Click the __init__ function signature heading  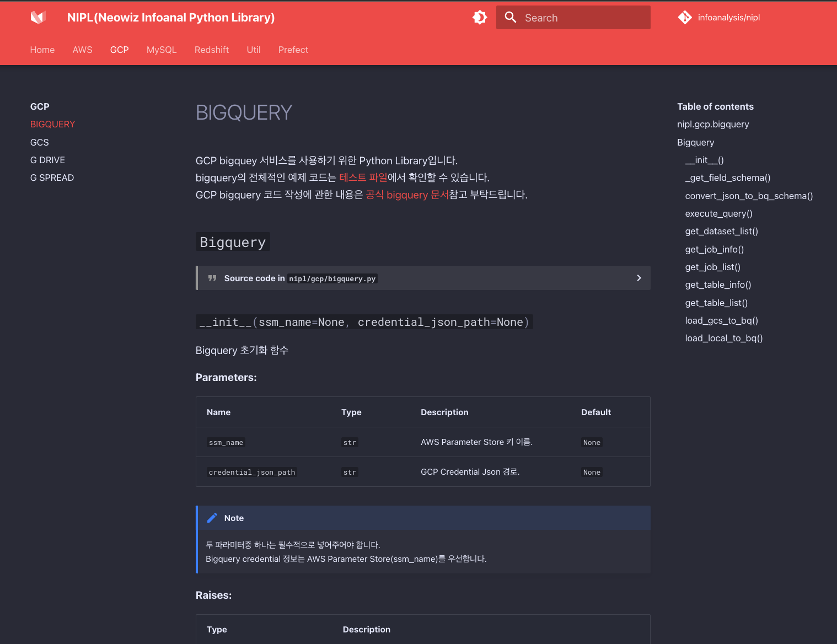(364, 322)
